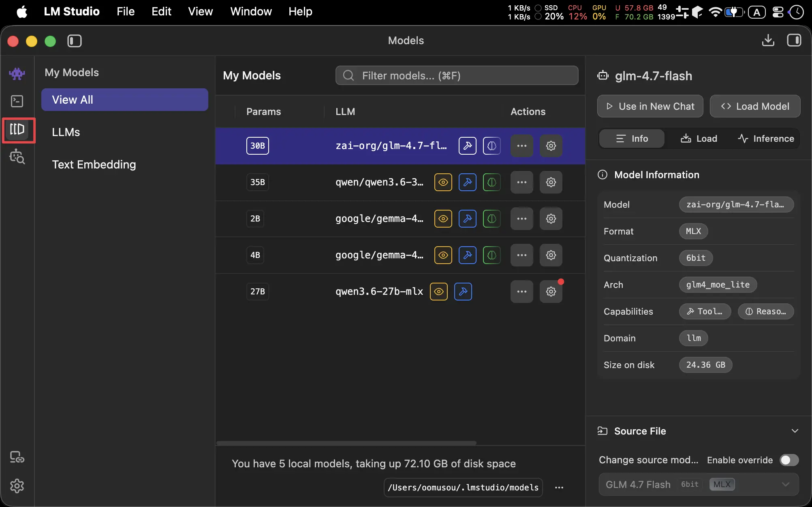The width and height of the screenshot is (812, 507).
Task: Open the View menu
Action: point(201,11)
